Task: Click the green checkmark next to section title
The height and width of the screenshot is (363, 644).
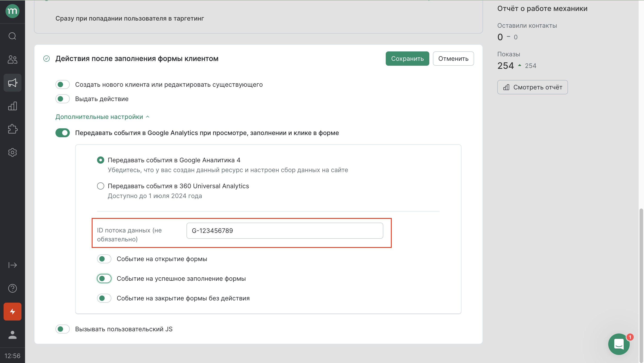Action: click(x=47, y=59)
